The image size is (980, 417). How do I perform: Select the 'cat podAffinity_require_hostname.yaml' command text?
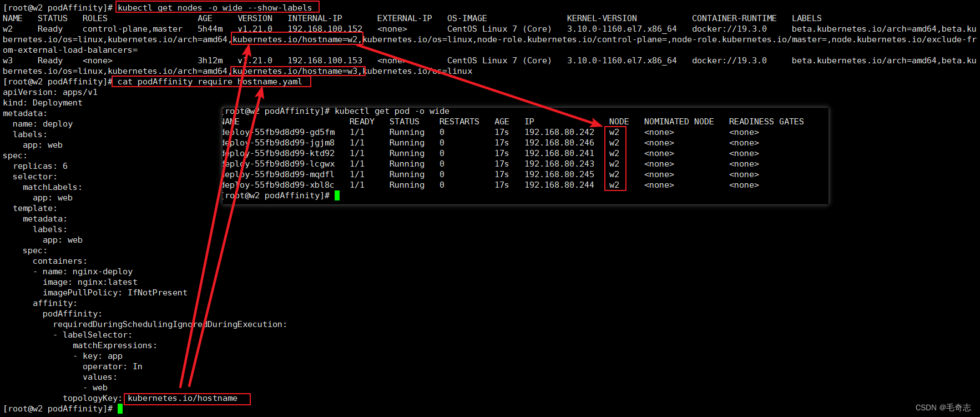point(210,82)
